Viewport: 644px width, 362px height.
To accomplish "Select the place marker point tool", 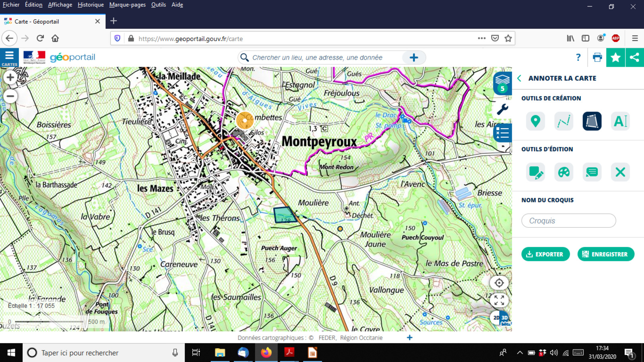I will (x=535, y=121).
